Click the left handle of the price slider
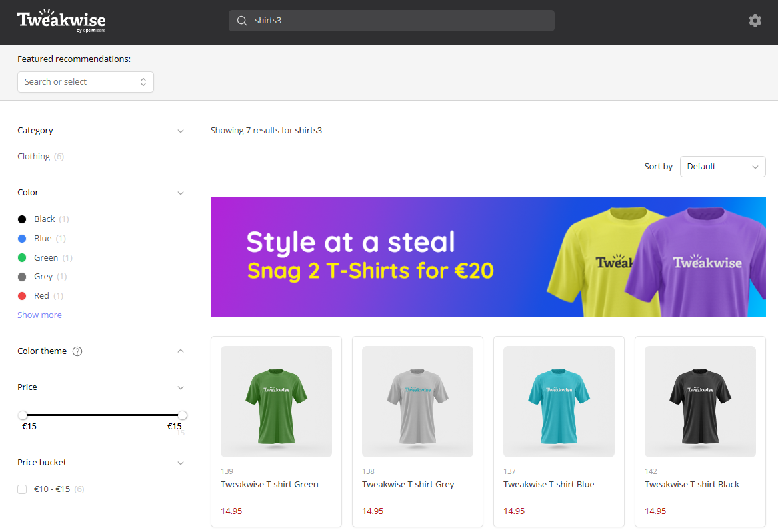This screenshot has width=778, height=532. tap(23, 415)
